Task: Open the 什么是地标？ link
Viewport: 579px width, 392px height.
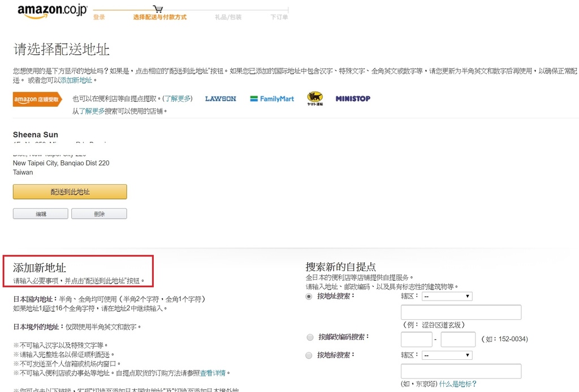Action: coord(458,384)
